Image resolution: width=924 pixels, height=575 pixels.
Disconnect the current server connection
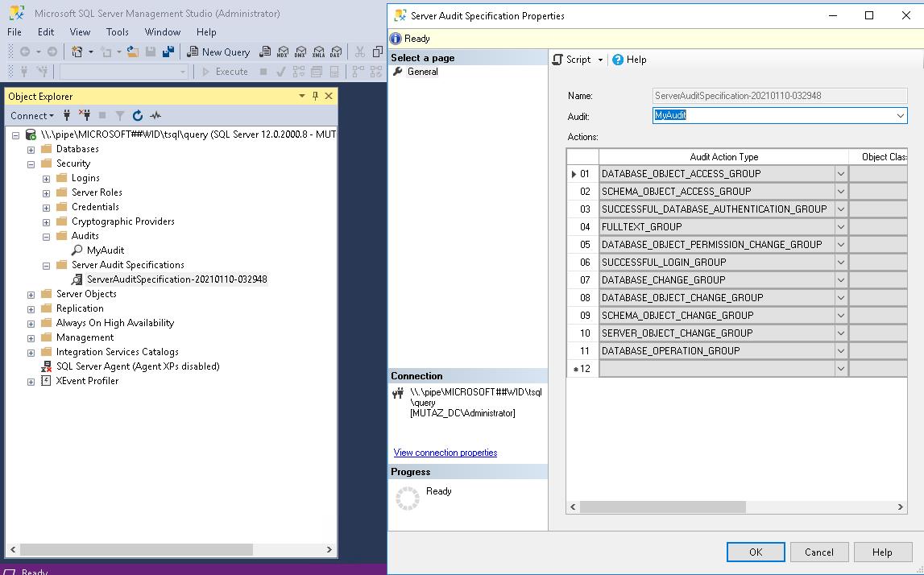click(86, 115)
